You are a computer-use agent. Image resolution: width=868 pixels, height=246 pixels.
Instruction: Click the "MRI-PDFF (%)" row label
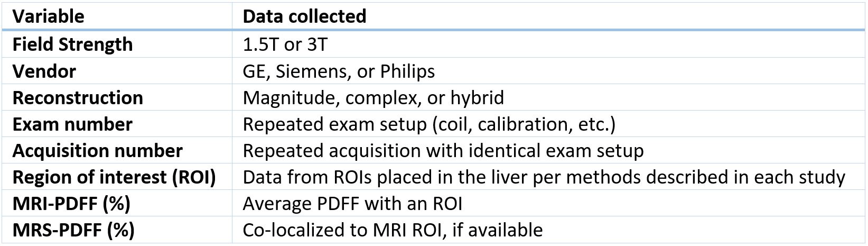click(x=71, y=204)
